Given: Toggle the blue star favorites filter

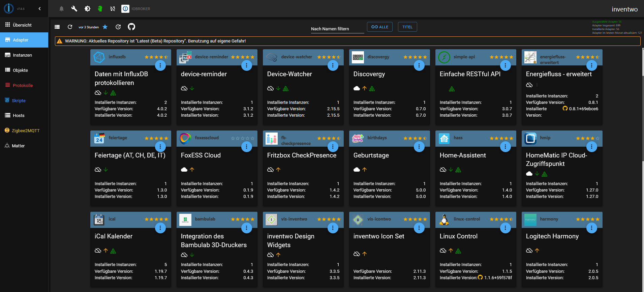Looking at the screenshot, I should [105, 27].
